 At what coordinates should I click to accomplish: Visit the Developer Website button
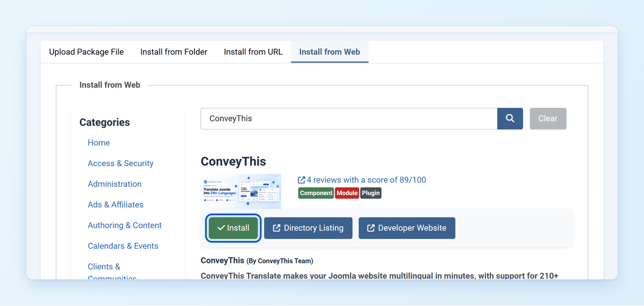coord(407,228)
